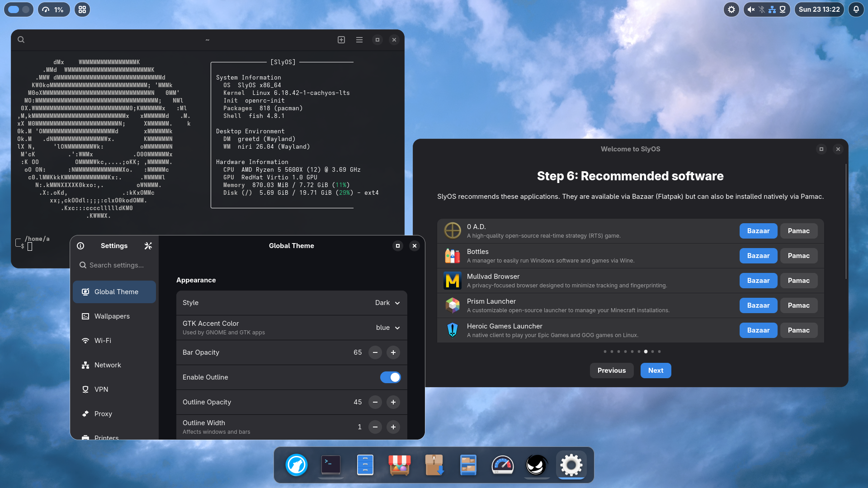Install Mullvad Browser via Bazaar
This screenshot has width=868, height=488.
click(758, 281)
